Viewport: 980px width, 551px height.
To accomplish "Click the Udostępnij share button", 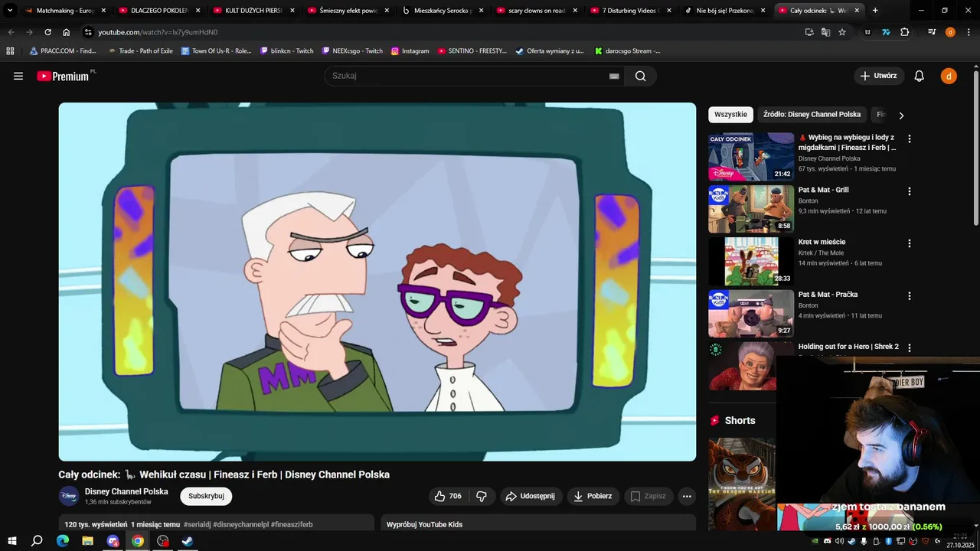I will [x=531, y=496].
